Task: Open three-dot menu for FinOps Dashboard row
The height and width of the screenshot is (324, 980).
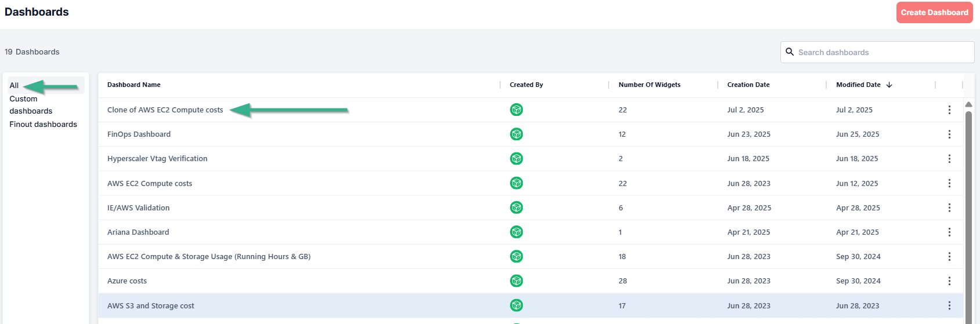Action: pyautogui.click(x=949, y=134)
